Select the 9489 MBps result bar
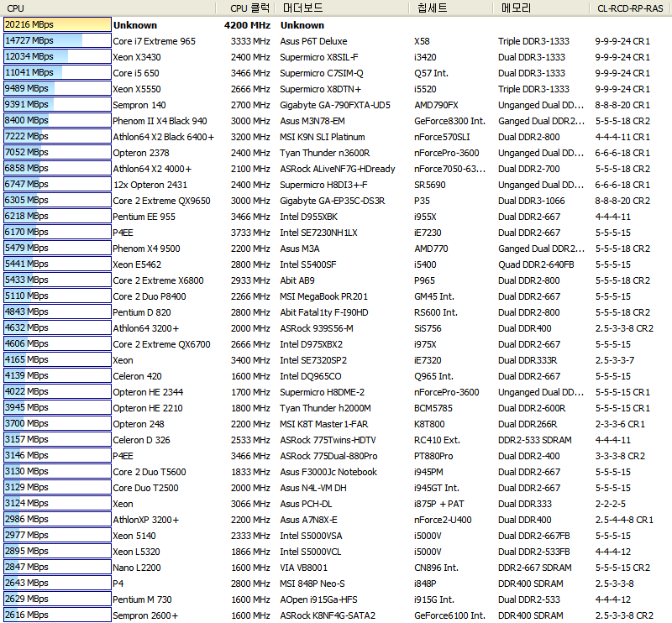Viewport: 672px width, 623px height. [x=57, y=88]
